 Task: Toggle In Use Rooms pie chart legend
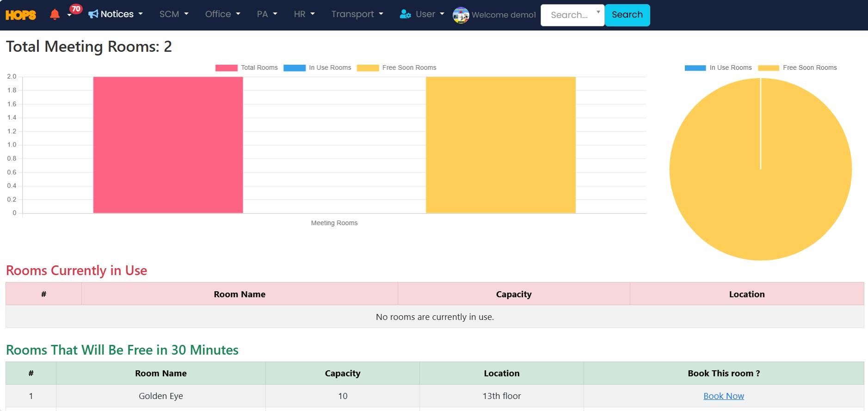click(x=718, y=67)
